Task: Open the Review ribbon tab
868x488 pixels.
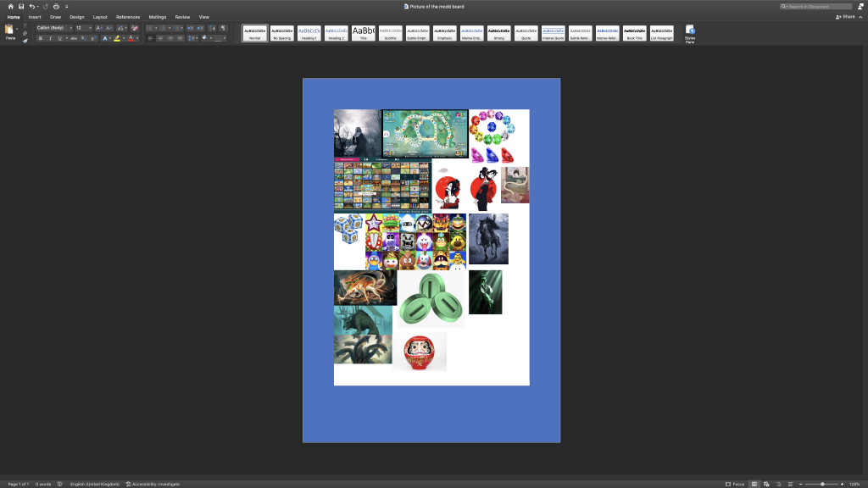Action: point(182,17)
